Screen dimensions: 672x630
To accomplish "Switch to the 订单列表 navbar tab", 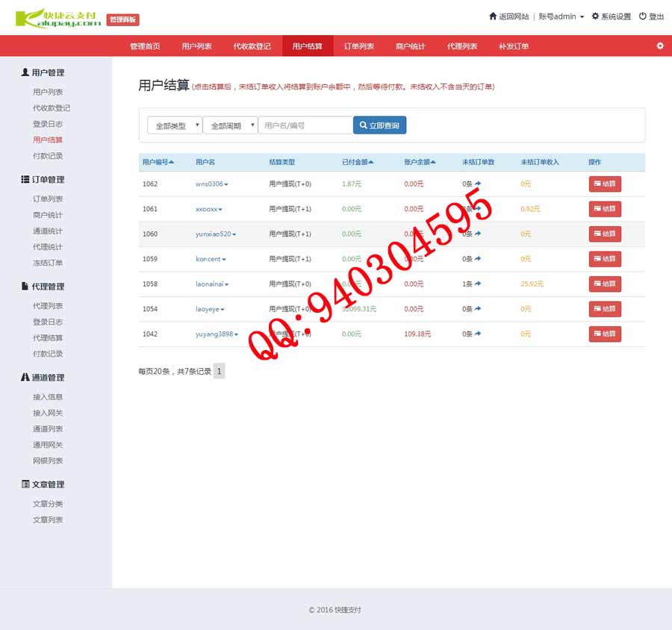I will [358, 46].
